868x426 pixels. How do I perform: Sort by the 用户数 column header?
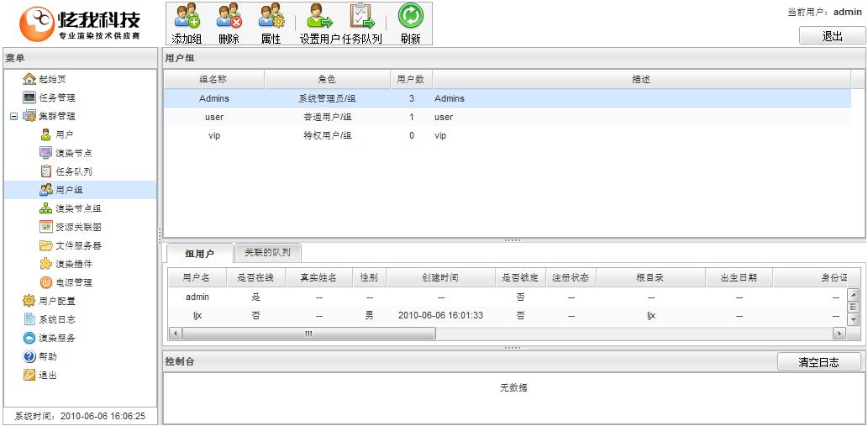(x=411, y=79)
